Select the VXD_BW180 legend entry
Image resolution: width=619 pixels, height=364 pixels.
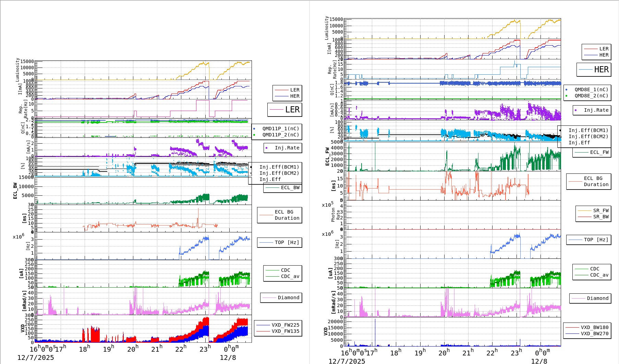[594, 327]
